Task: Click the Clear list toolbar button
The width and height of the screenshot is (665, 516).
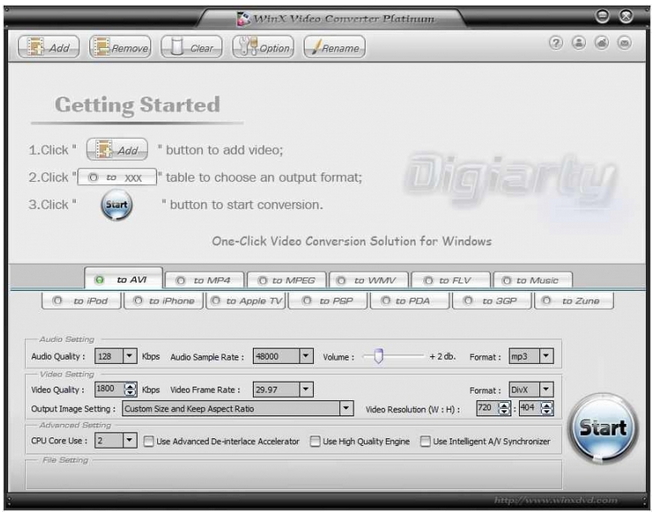Action: [x=192, y=47]
